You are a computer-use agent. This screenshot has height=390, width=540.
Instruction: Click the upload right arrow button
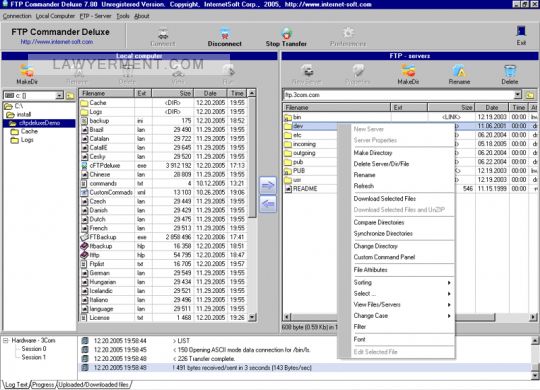(x=268, y=185)
